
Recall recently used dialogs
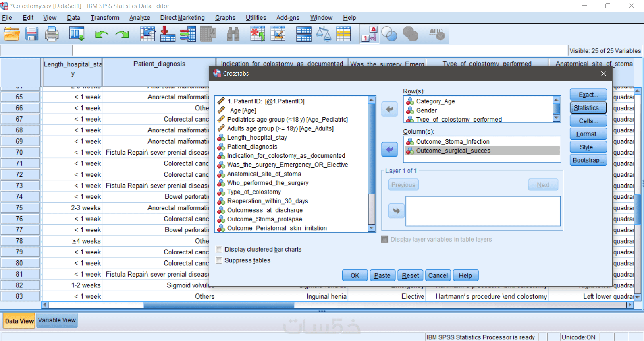tap(77, 34)
